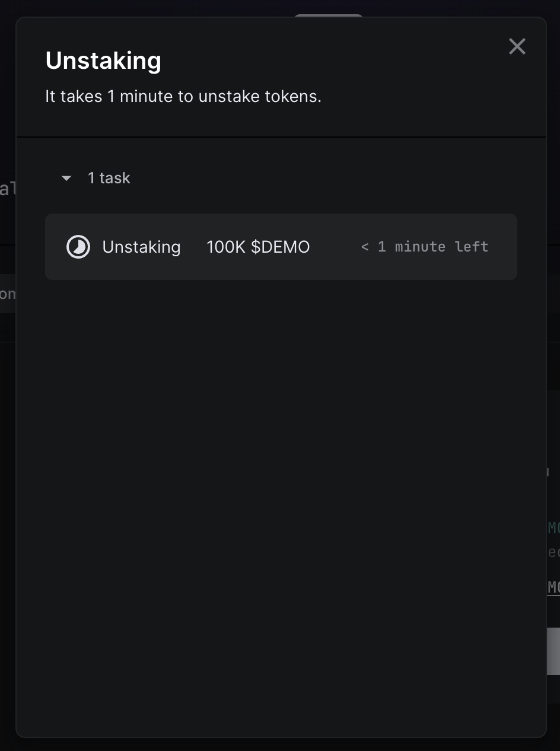Click the dimmed backdrop below the dialog
This screenshot has height=751, width=560.
[281, 744]
